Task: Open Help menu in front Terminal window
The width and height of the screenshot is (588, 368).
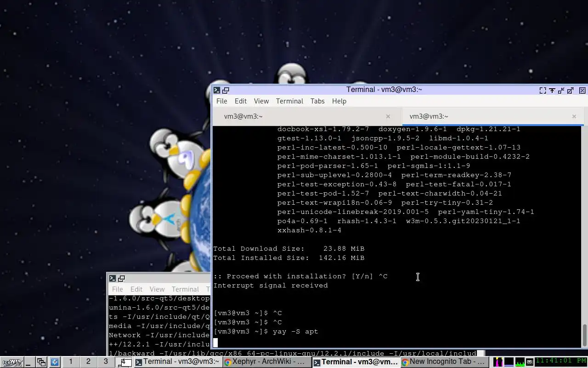Action: [339, 101]
